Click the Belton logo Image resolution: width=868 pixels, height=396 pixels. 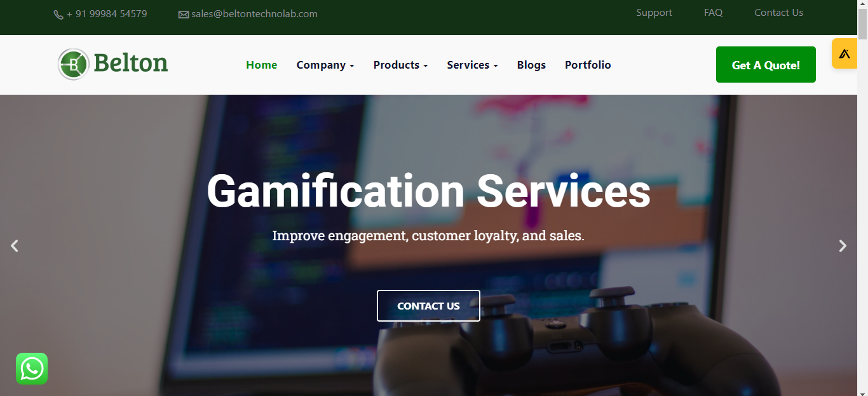(x=113, y=64)
